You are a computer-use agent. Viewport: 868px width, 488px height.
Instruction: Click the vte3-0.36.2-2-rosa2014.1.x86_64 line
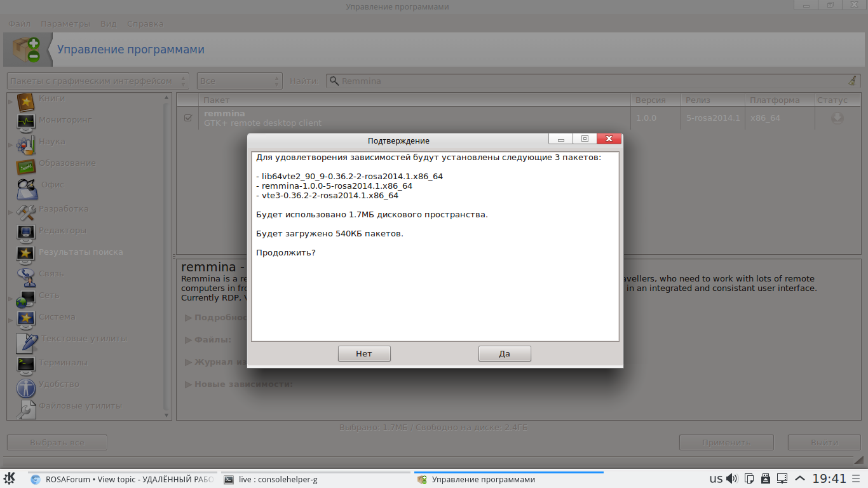click(x=327, y=196)
